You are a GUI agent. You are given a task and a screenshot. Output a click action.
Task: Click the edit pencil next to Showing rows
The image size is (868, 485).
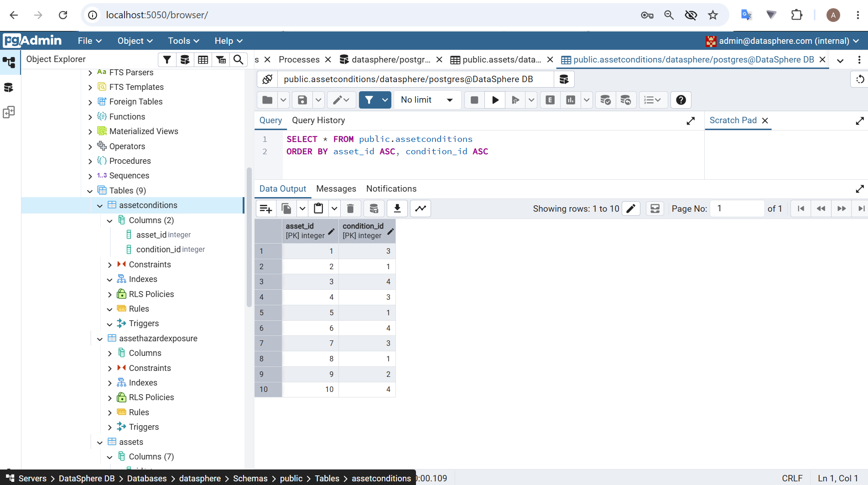631,209
